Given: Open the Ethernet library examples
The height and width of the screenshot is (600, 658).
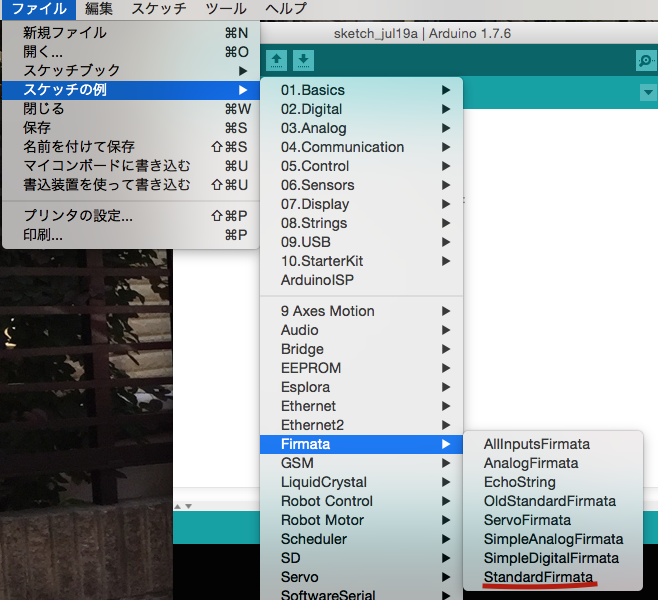Looking at the screenshot, I should (x=361, y=406).
